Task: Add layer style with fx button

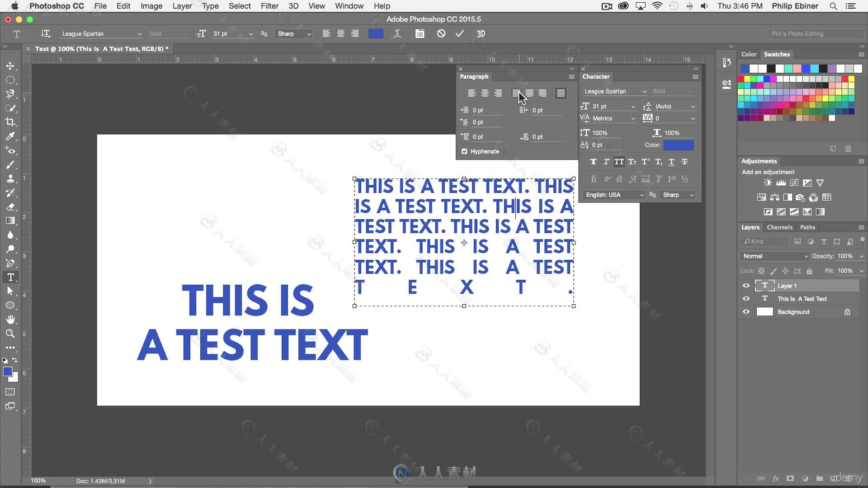Action: pyautogui.click(x=776, y=479)
